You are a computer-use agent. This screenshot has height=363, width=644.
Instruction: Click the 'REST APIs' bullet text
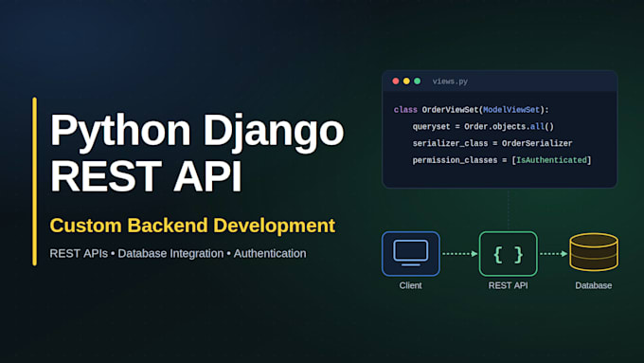coord(79,253)
